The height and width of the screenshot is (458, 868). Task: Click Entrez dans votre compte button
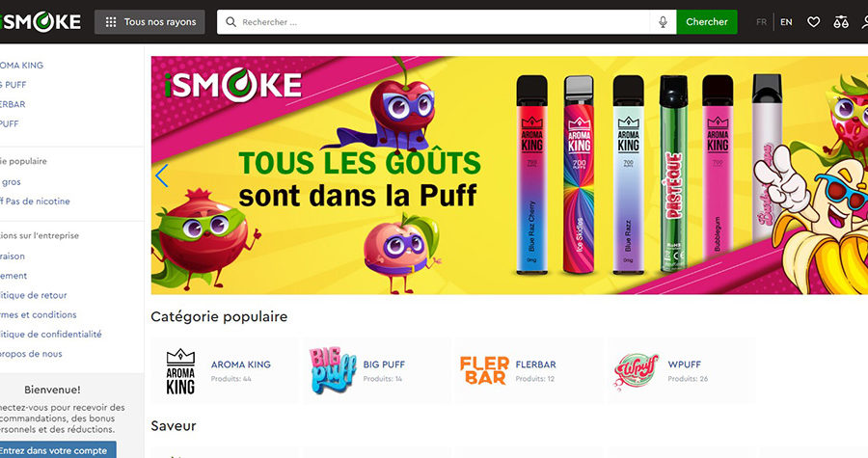pos(54,450)
